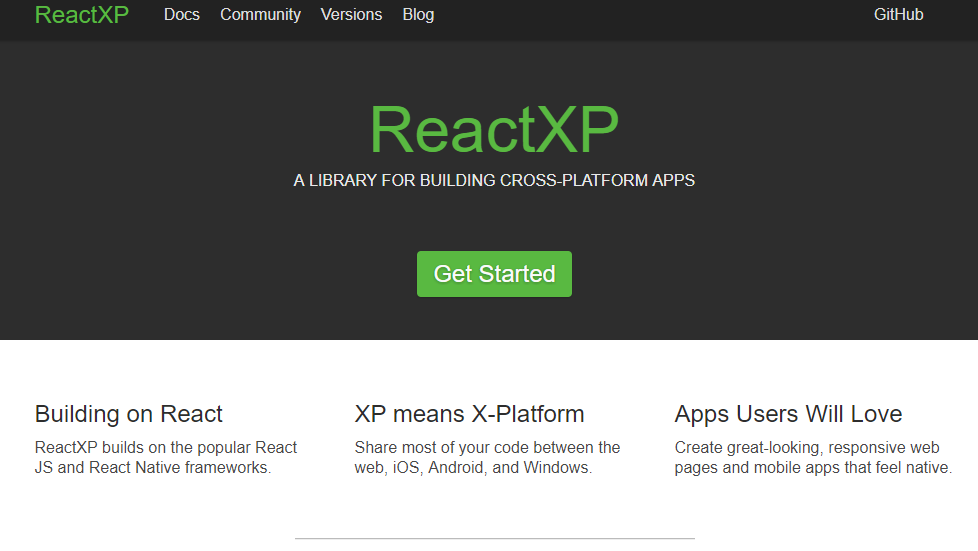Image resolution: width=978 pixels, height=551 pixels.
Task: Click the paragraph starting "Create great-looking, responsive web"
Action: pos(813,457)
